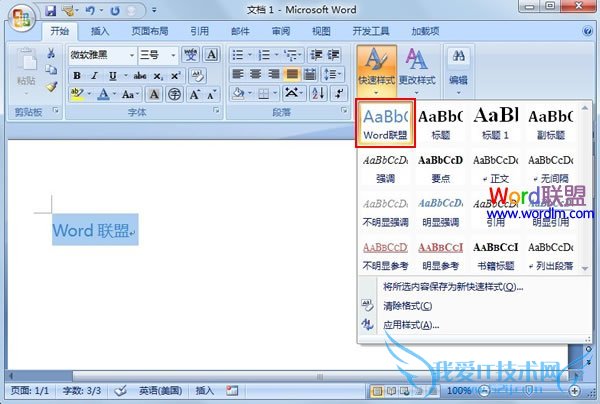The height and width of the screenshot is (404, 600).
Task: Click the Redo icon in quick access toolbar
Action: [115, 11]
